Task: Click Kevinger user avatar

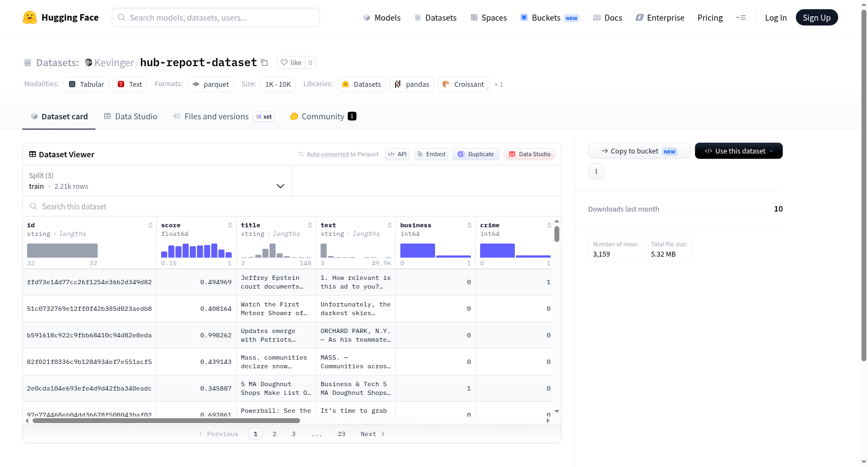Action: coord(88,62)
